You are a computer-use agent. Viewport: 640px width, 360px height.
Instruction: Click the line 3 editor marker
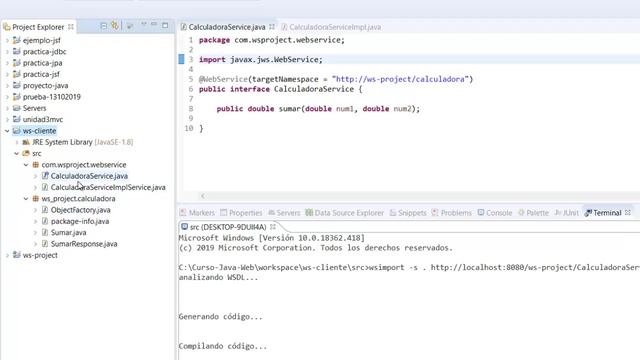181,60
